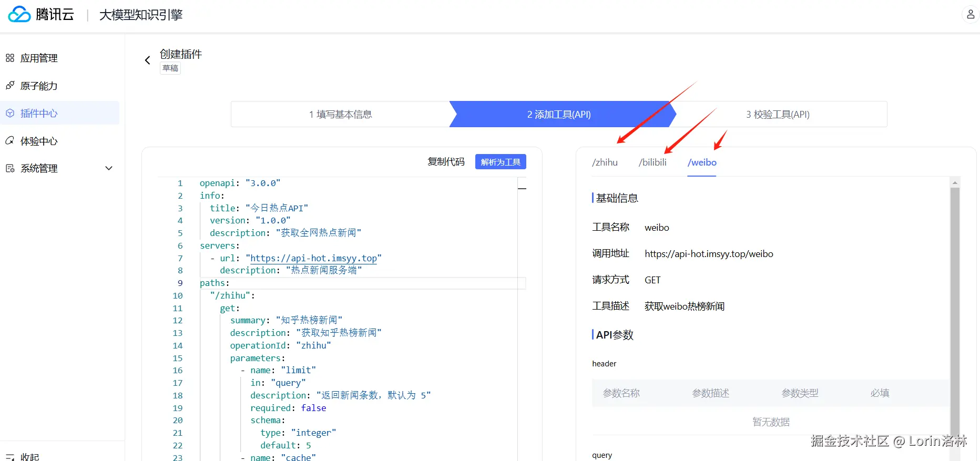Go to step 1 填写基本信息
The image size is (980, 461).
tap(340, 114)
